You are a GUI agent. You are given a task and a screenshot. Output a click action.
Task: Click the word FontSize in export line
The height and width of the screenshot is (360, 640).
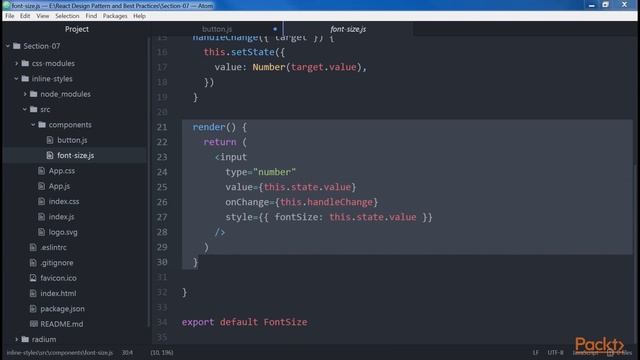(x=285, y=322)
